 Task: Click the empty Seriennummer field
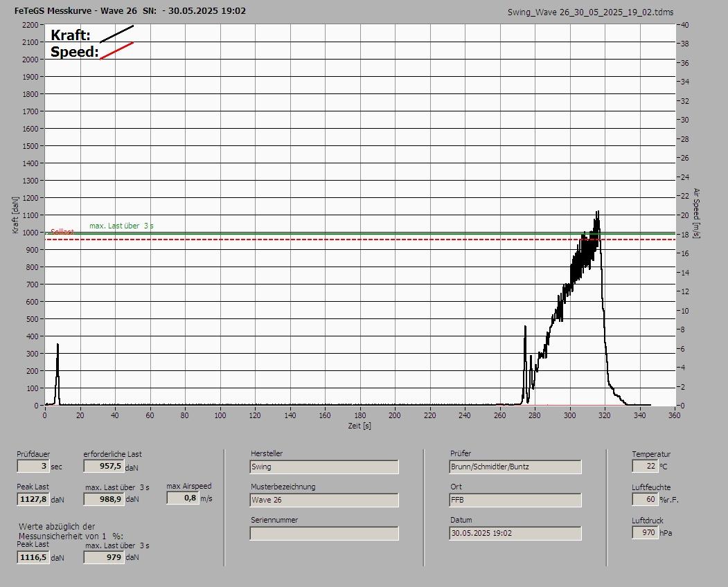point(324,534)
